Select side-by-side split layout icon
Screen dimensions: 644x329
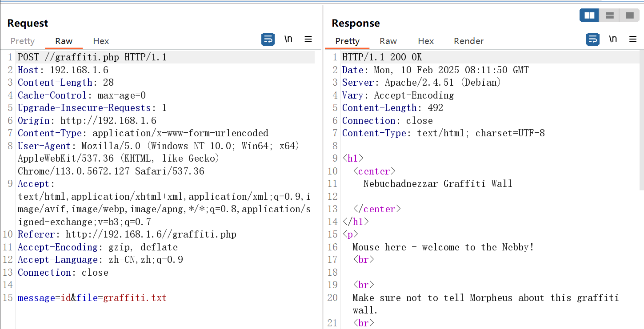coord(589,16)
